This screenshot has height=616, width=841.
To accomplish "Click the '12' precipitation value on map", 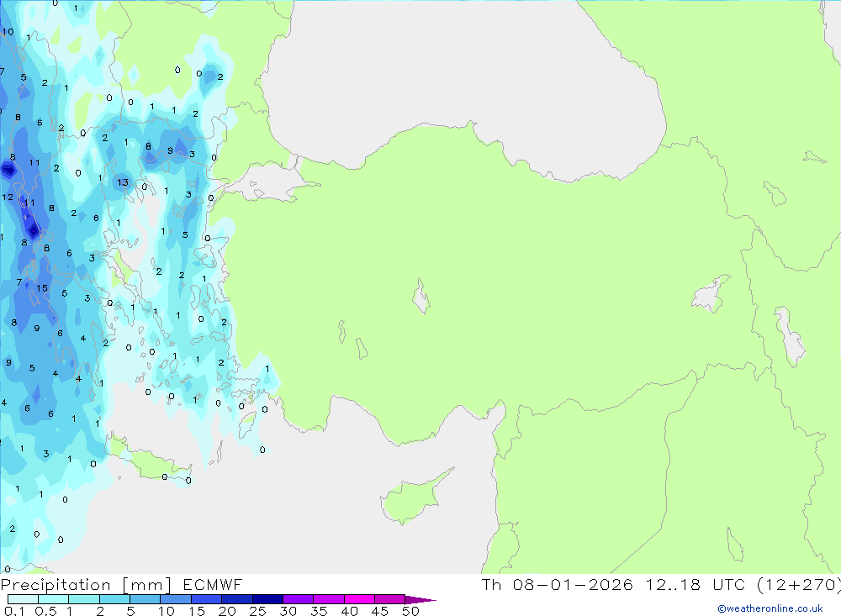I will 8,197.
